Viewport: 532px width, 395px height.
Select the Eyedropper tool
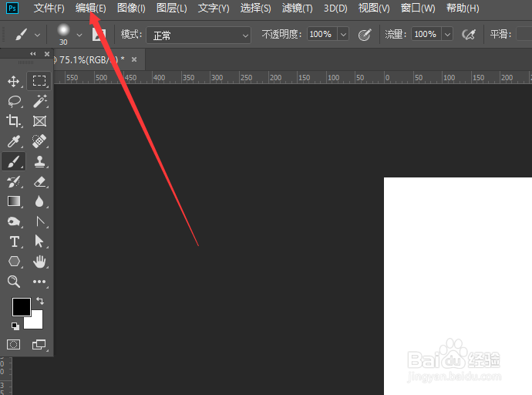click(x=14, y=141)
